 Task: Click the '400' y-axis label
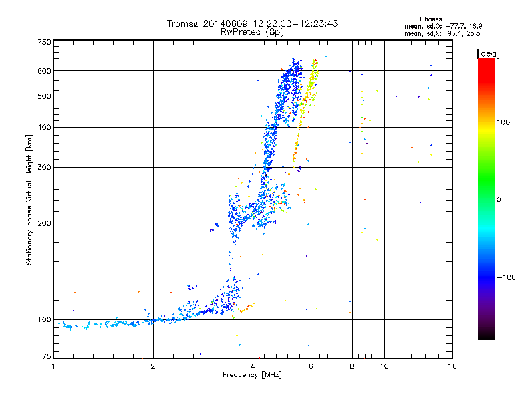point(44,128)
